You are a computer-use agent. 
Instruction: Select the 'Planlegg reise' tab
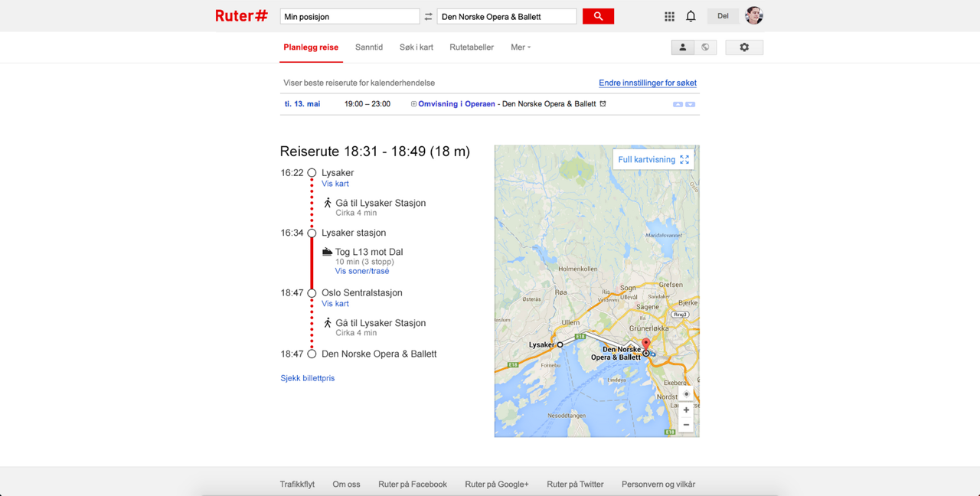click(311, 47)
